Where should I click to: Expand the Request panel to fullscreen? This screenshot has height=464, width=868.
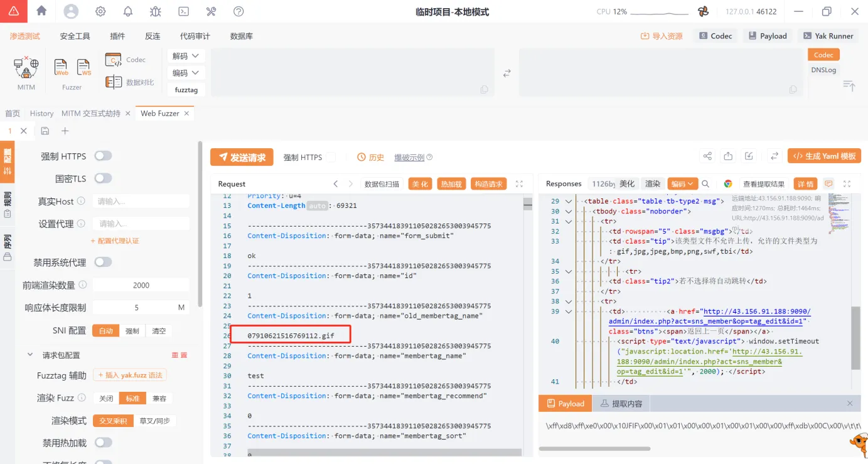coord(519,184)
